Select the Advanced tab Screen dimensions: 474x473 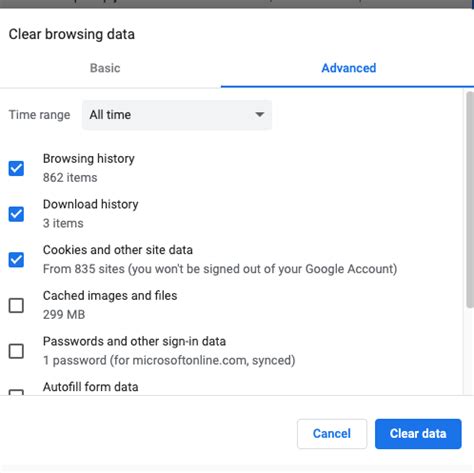[x=349, y=68]
